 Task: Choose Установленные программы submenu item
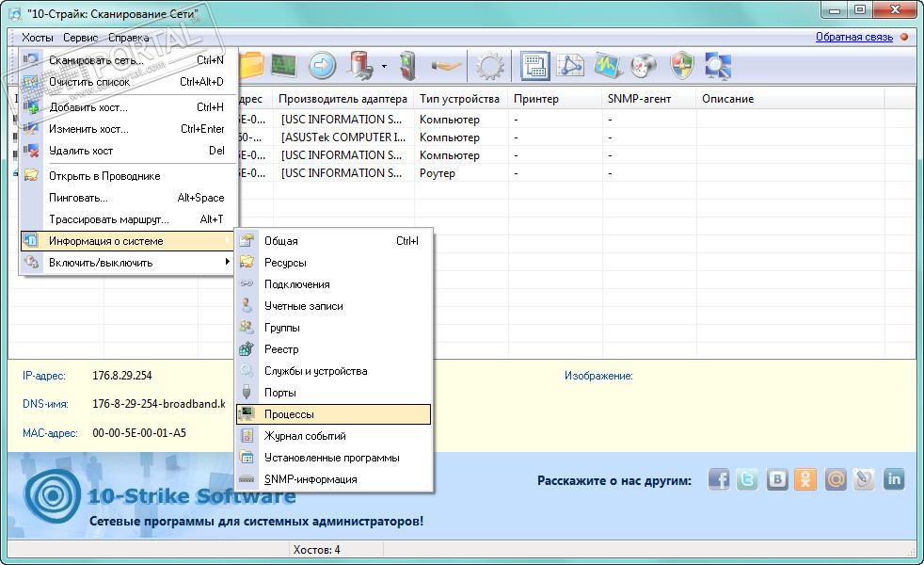333,459
